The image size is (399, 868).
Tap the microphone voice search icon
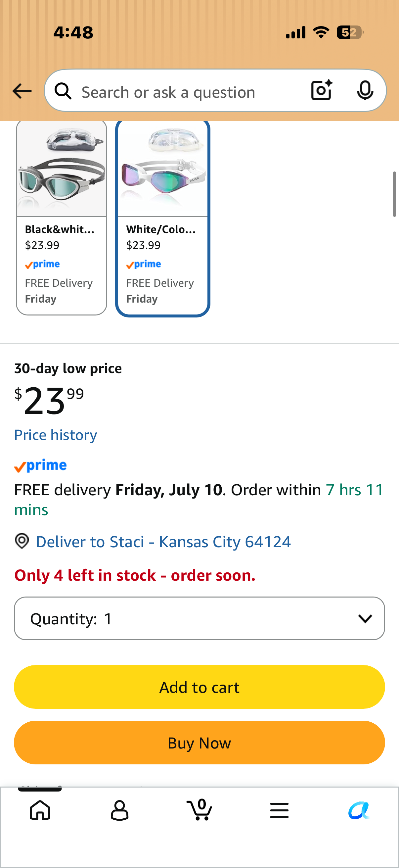click(365, 91)
